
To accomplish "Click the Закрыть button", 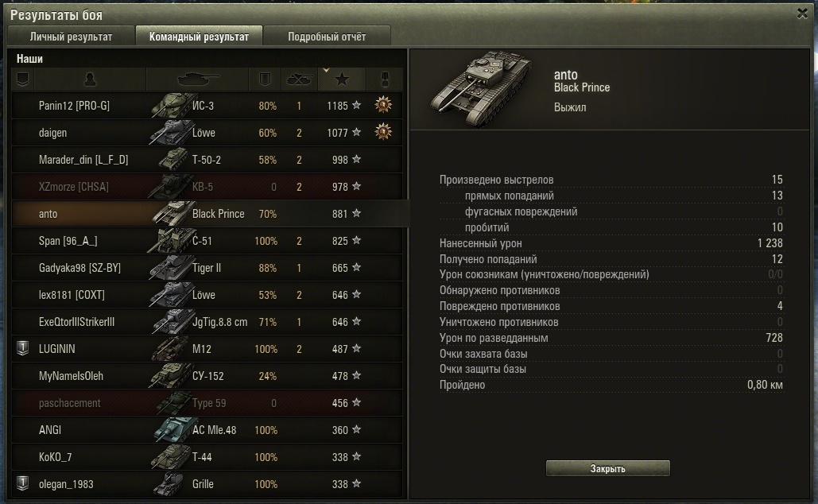I will point(608,468).
